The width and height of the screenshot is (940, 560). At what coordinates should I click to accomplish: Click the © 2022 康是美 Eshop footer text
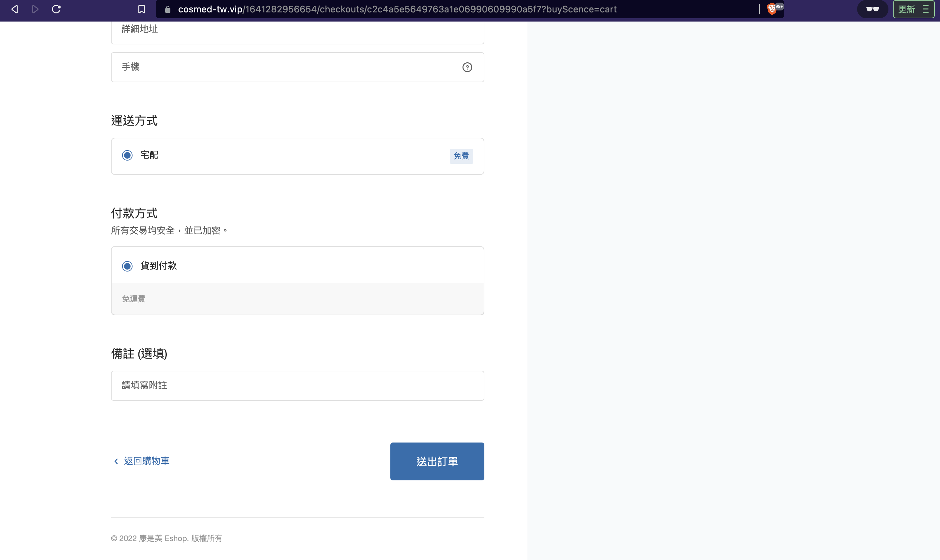(x=166, y=538)
